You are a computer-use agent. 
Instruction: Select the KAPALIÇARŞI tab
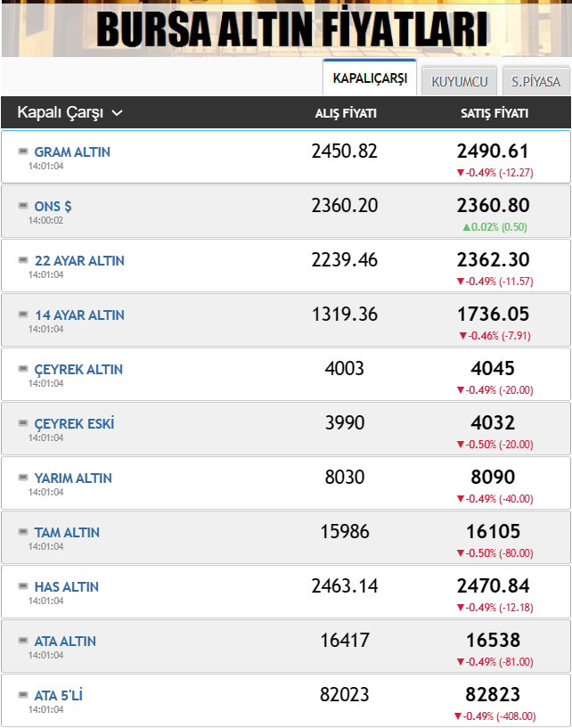click(369, 78)
